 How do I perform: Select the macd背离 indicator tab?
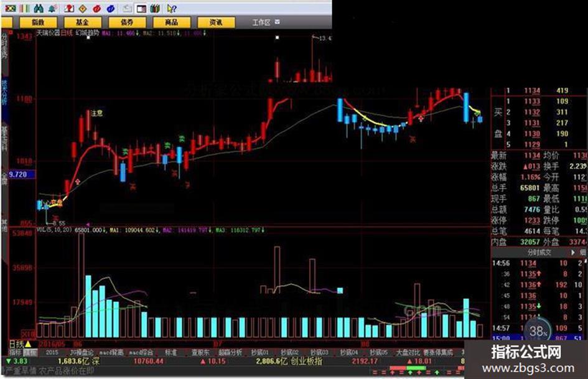point(111,353)
